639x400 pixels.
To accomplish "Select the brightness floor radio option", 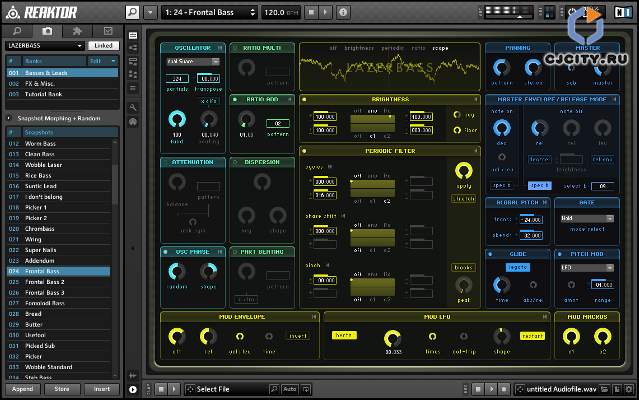I will coord(457,130).
